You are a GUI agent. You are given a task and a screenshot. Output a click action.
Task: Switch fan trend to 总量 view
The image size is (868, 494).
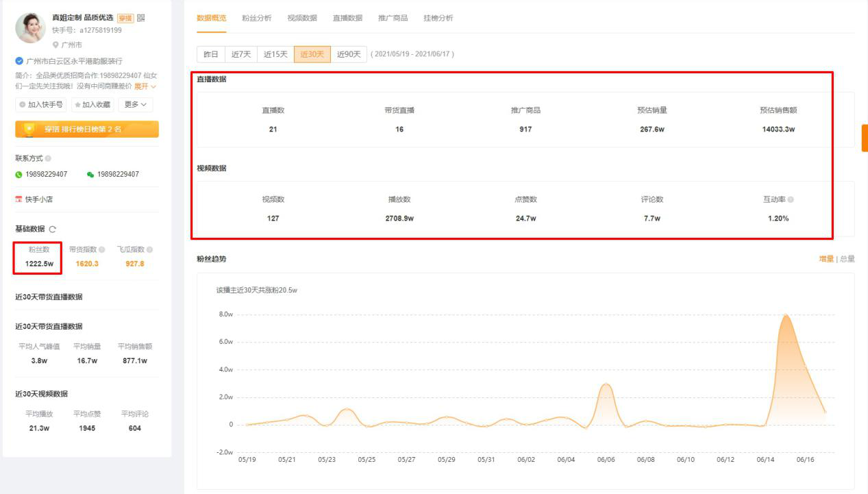pyautogui.click(x=847, y=259)
